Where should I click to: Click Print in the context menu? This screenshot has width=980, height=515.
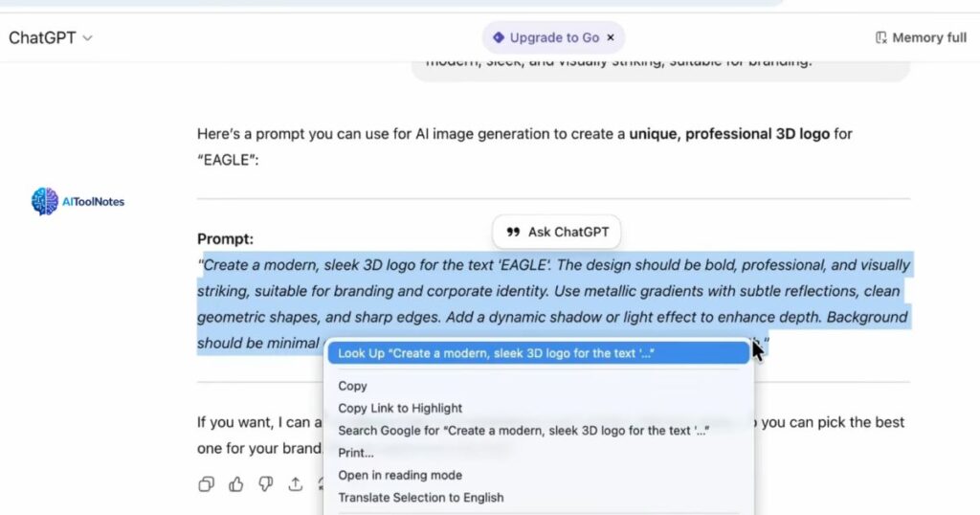pos(356,453)
